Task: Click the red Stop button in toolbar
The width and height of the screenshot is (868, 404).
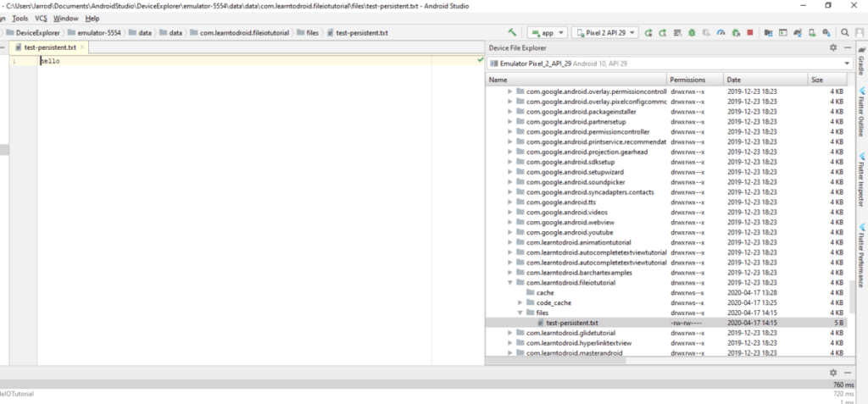Action: coord(749,33)
